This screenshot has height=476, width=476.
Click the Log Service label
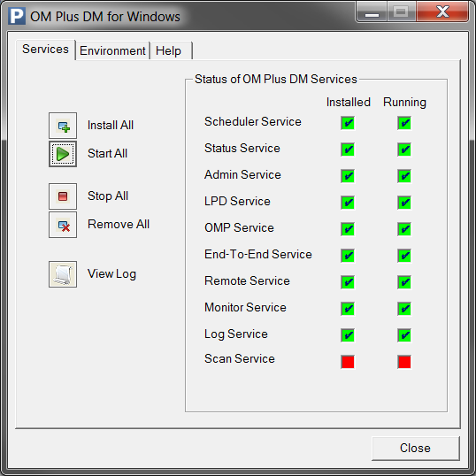pyautogui.click(x=236, y=334)
